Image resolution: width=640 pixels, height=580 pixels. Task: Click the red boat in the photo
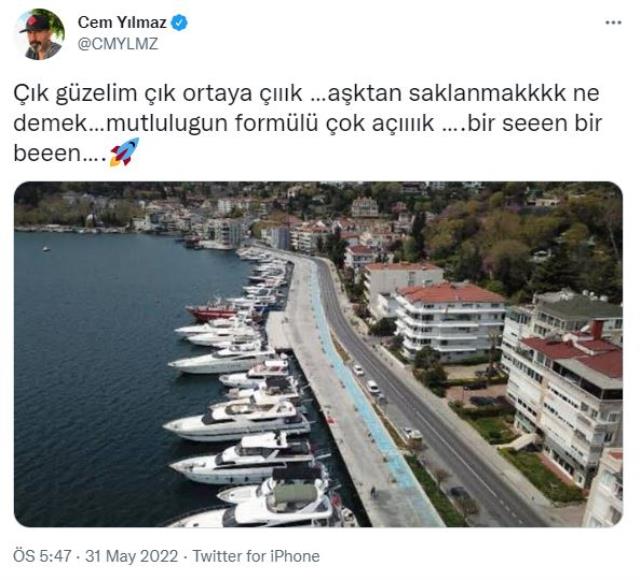pyautogui.click(x=213, y=311)
